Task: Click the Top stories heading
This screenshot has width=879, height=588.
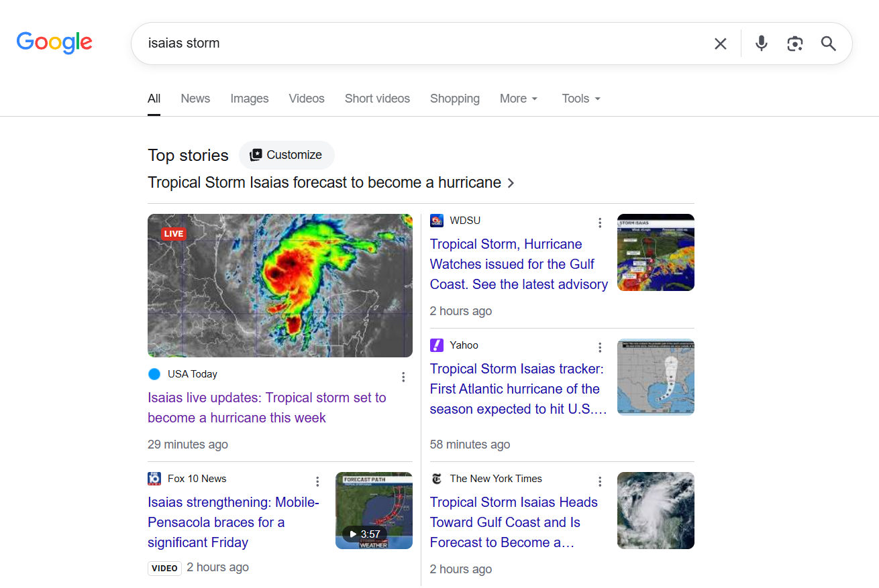Action: 188,156
